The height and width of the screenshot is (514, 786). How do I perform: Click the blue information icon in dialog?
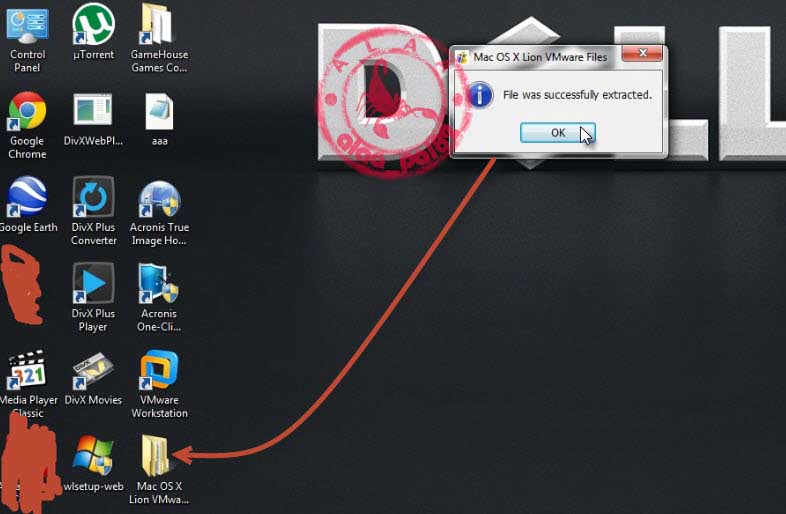480,95
